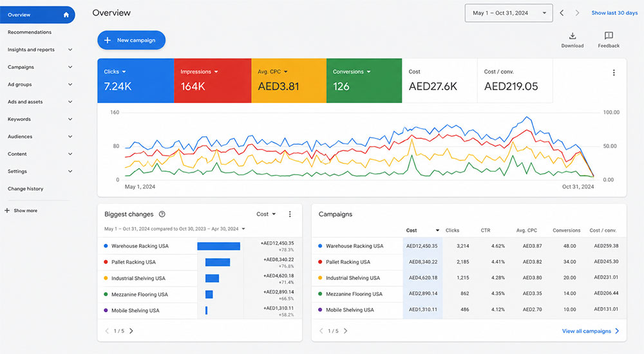This screenshot has height=354, width=644.
Task: Change Cost dropdown in Biggest changes
Action: [266, 214]
